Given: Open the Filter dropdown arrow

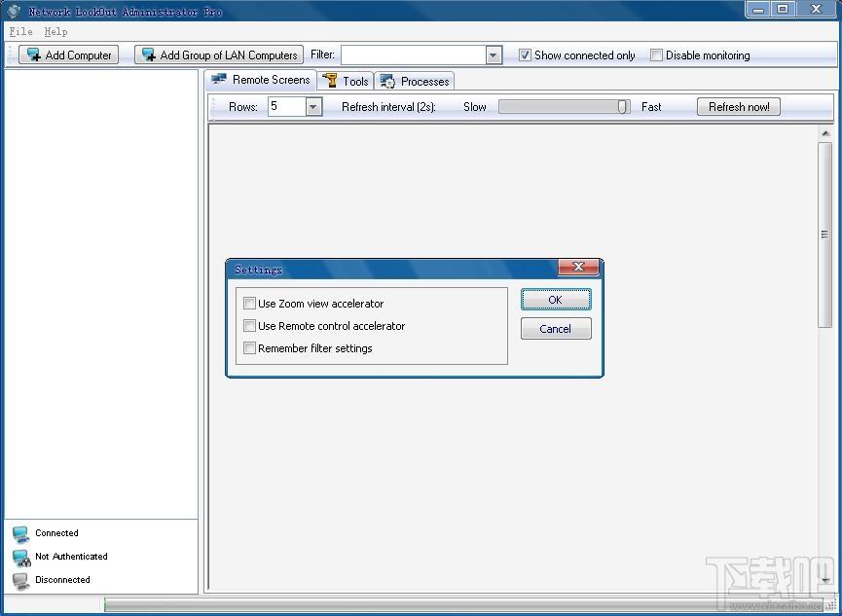Looking at the screenshot, I should [494, 54].
